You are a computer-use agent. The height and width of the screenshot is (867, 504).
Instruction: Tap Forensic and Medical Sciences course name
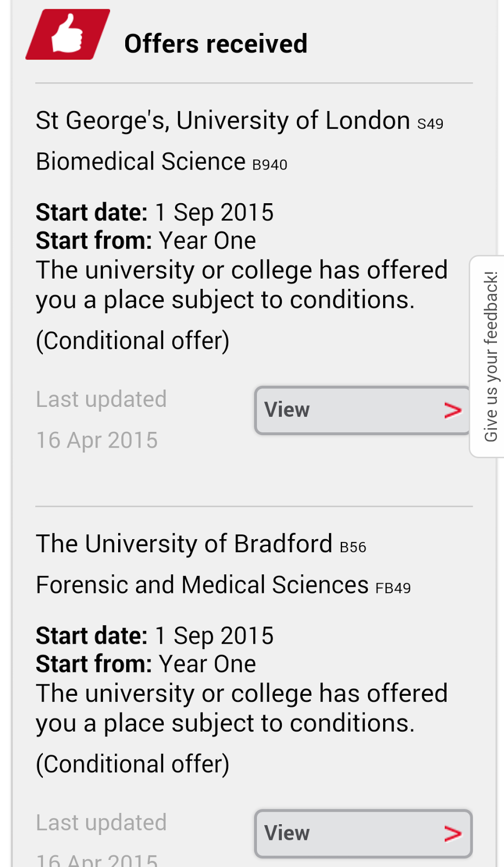pos(202,585)
